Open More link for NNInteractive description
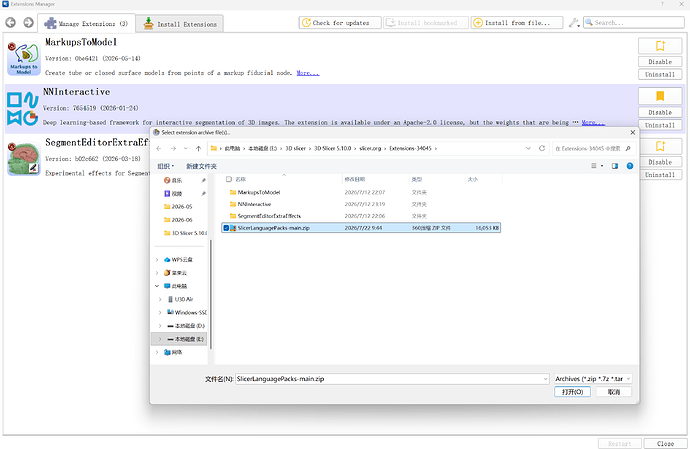690x449 pixels. (593, 122)
